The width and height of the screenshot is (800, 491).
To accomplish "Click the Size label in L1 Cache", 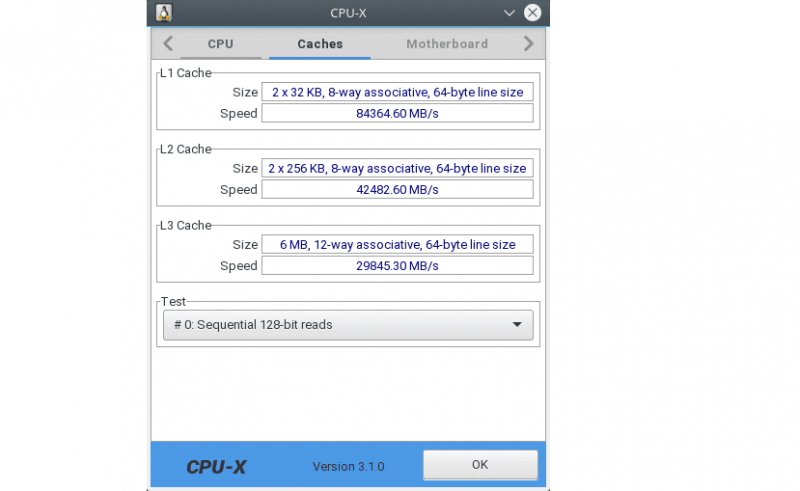I will pyautogui.click(x=245, y=92).
